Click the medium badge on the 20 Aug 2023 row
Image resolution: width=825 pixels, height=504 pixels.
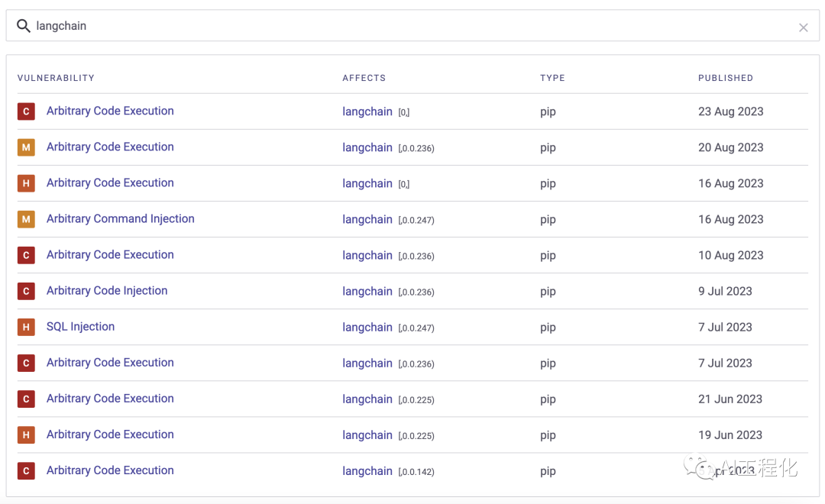26,147
